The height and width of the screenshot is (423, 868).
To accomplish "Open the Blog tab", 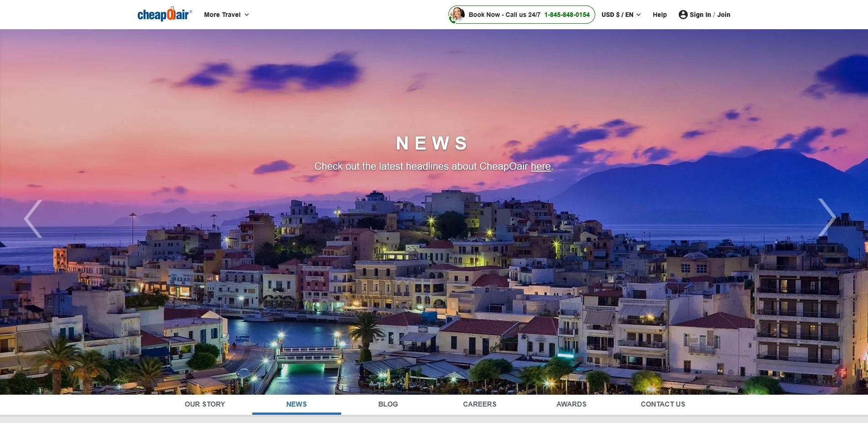I will pyautogui.click(x=388, y=404).
